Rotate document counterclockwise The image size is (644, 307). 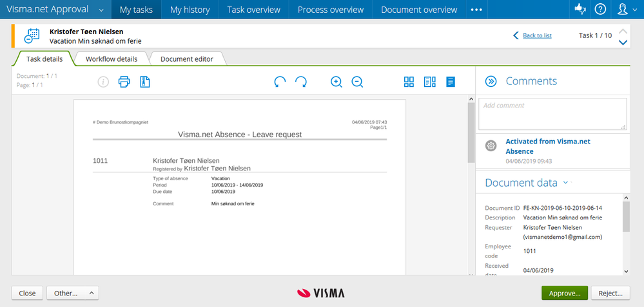[x=280, y=82]
